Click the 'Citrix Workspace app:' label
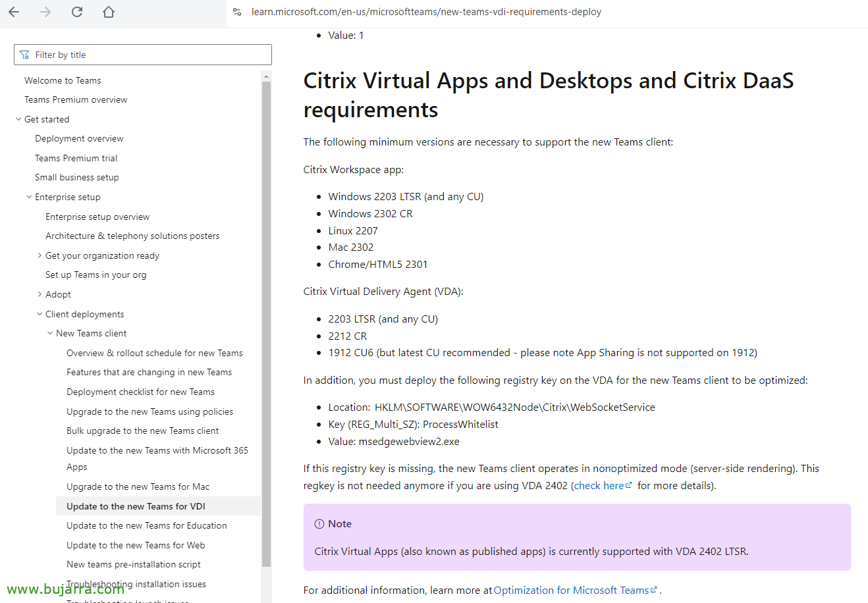868x603 pixels. point(354,169)
